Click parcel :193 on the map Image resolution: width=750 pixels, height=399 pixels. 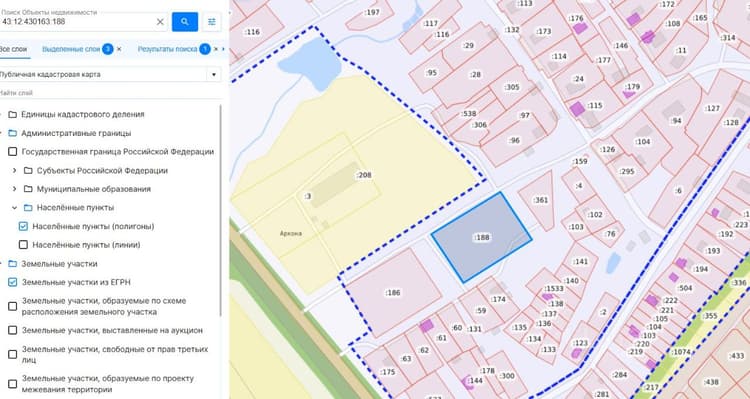point(713,251)
